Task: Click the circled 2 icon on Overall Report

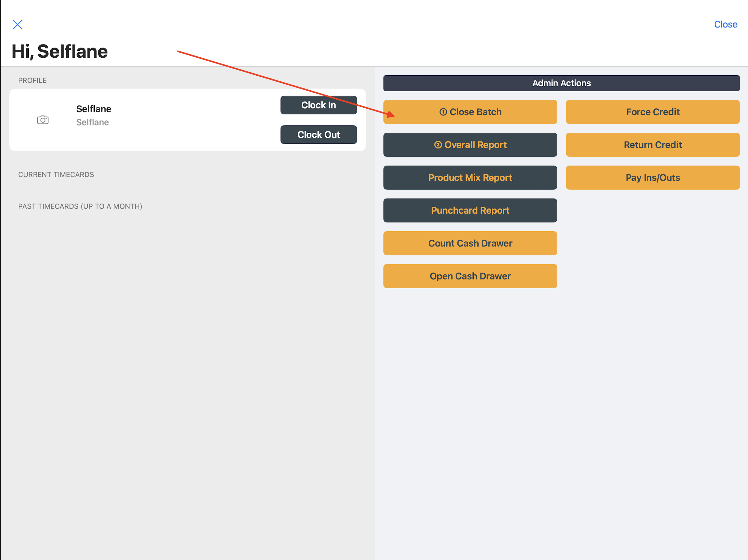Action: tap(438, 145)
